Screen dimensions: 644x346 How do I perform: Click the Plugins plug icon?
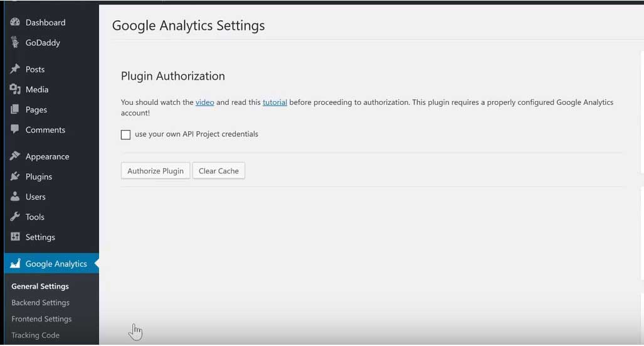click(15, 176)
